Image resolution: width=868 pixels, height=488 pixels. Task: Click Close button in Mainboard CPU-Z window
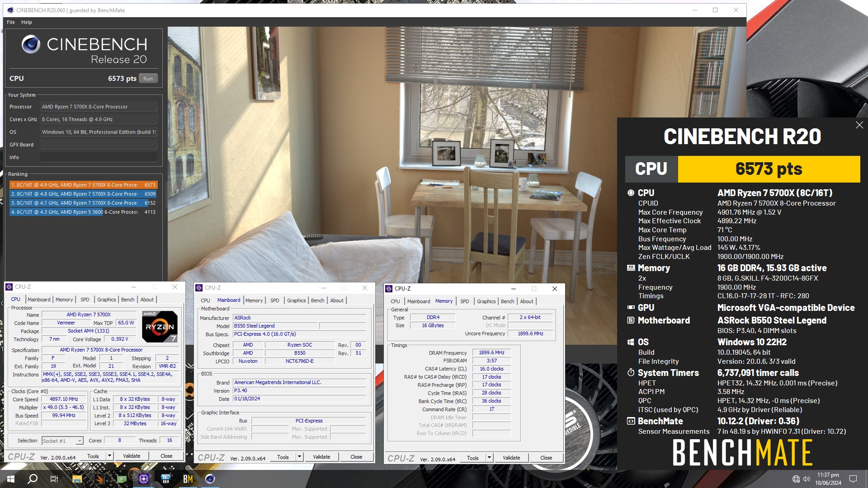[x=356, y=457]
